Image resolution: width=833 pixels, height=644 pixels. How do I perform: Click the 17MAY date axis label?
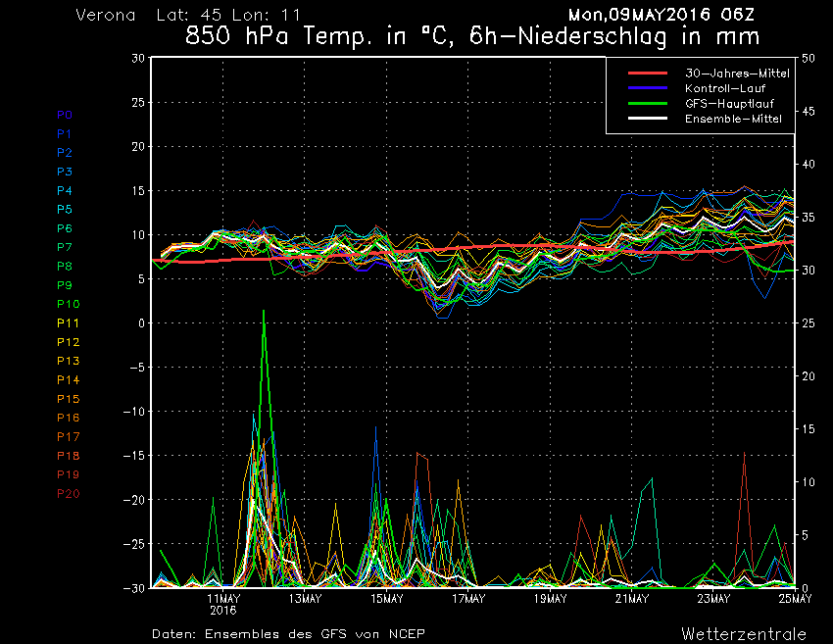468,599
